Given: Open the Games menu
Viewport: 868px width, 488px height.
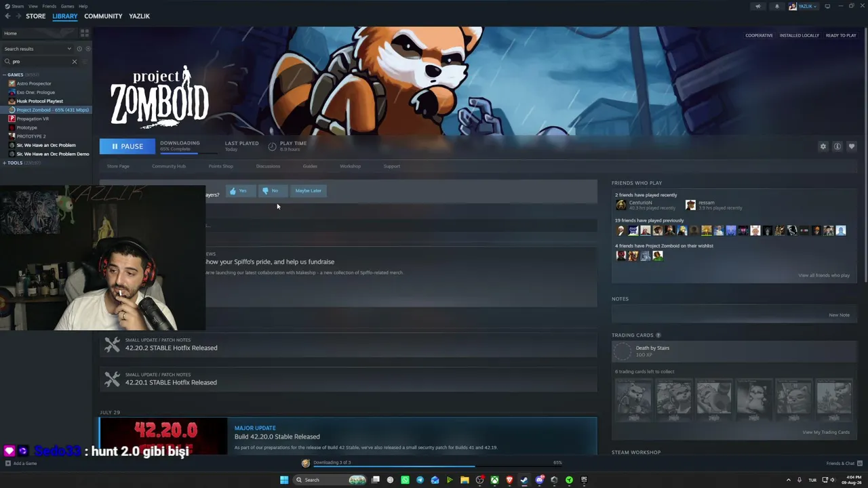Looking at the screenshot, I should (x=67, y=6).
